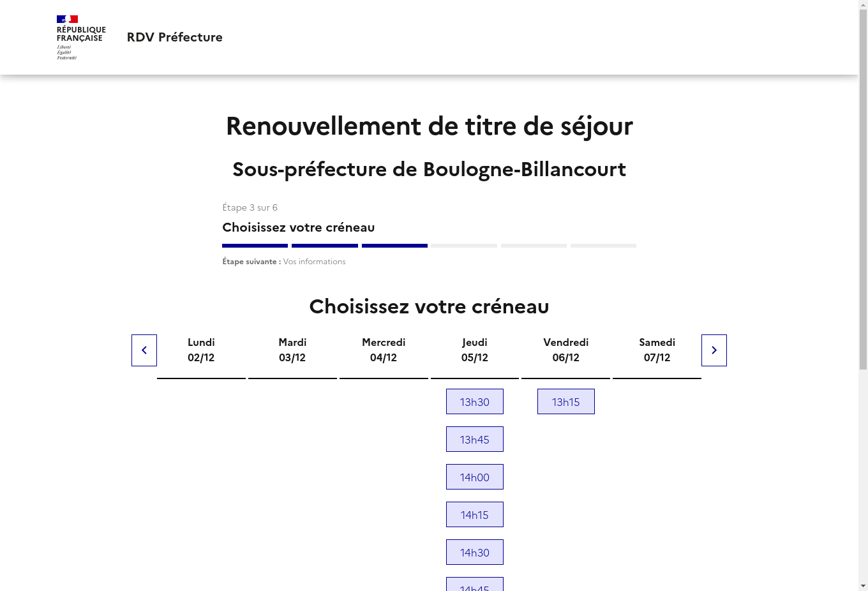Click the Vendredi 06/12 column header
The image size is (868, 591).
coord(566,350)
